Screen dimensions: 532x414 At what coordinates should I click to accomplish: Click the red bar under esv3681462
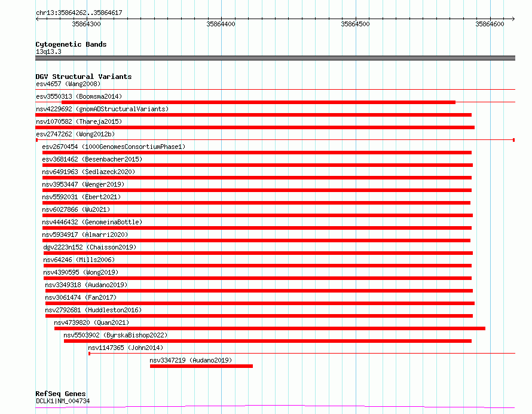click(x=258, y=165)
